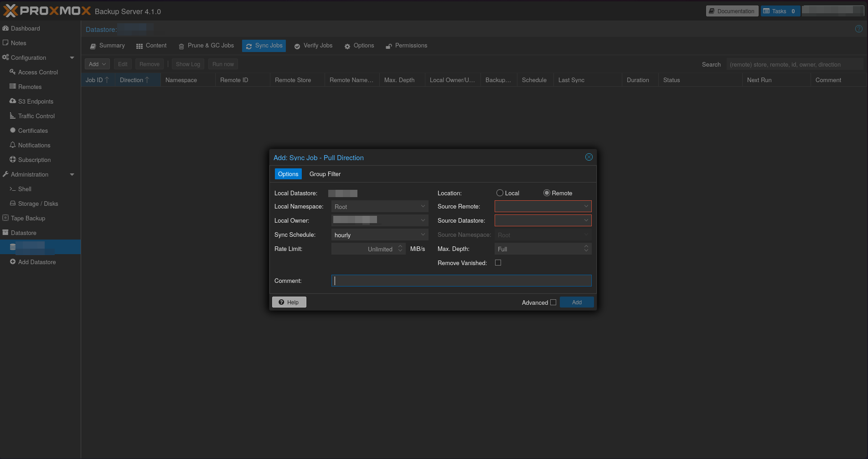The image size is (868, 459).
Task: Click the selected datastore database icon
Action: click(x=13, y=247)
